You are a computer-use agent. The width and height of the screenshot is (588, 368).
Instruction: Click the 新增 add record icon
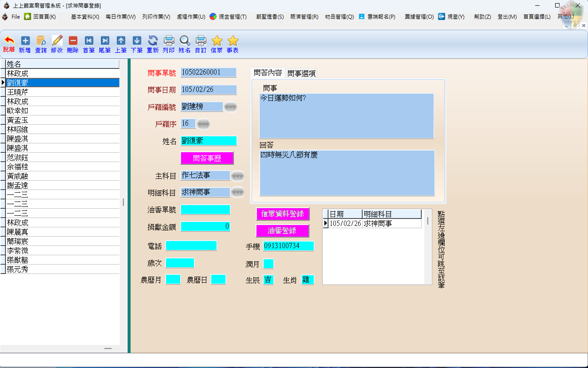(x=25, y=41)
